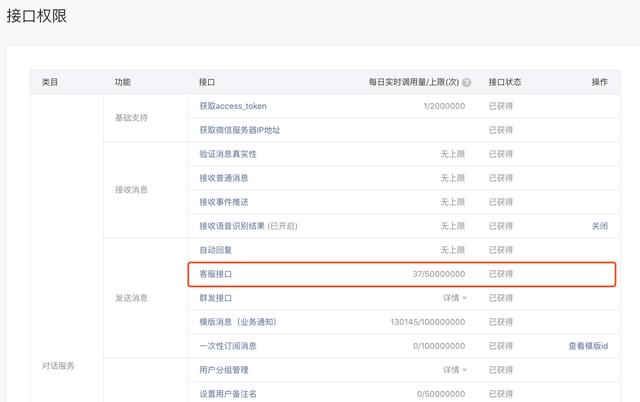Click the highlighted 客服接口 entry
640x402 pixels.
click(x=216, y=273)
